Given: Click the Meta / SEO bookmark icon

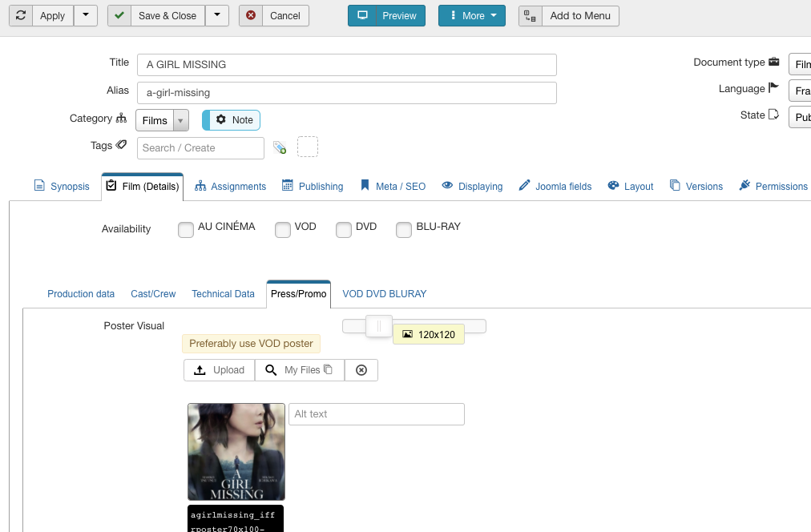Looking at the screenshot, I should [x=365, y=185].
